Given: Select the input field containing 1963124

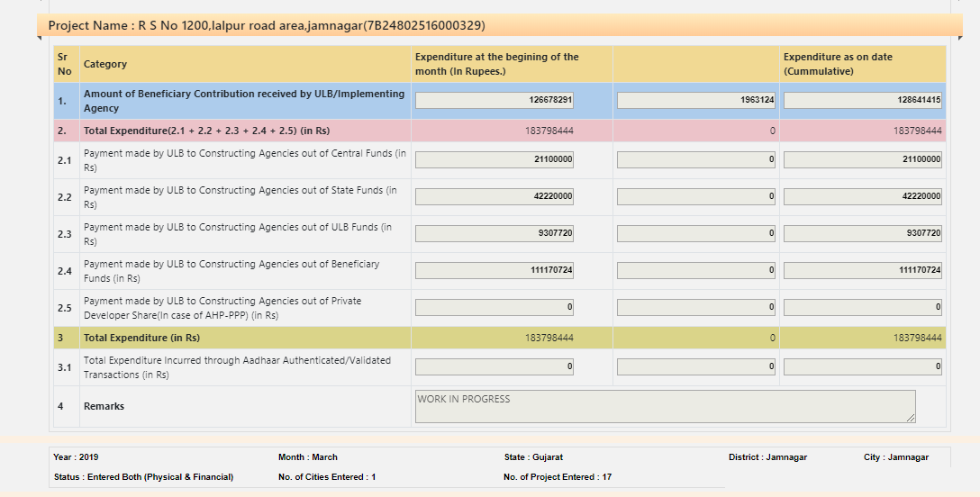Looking at the screenshot, I should [696, 101].
